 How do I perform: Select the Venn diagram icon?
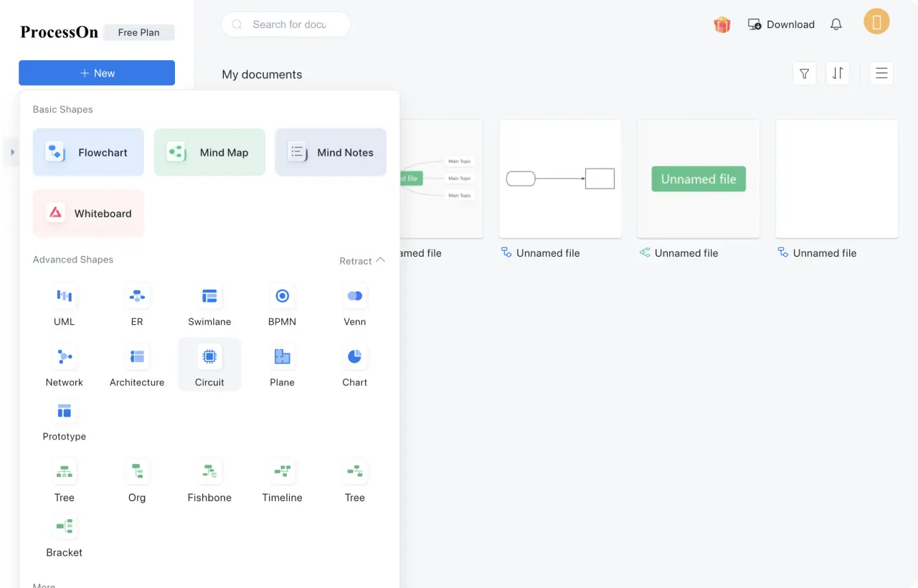pos(354,296)
